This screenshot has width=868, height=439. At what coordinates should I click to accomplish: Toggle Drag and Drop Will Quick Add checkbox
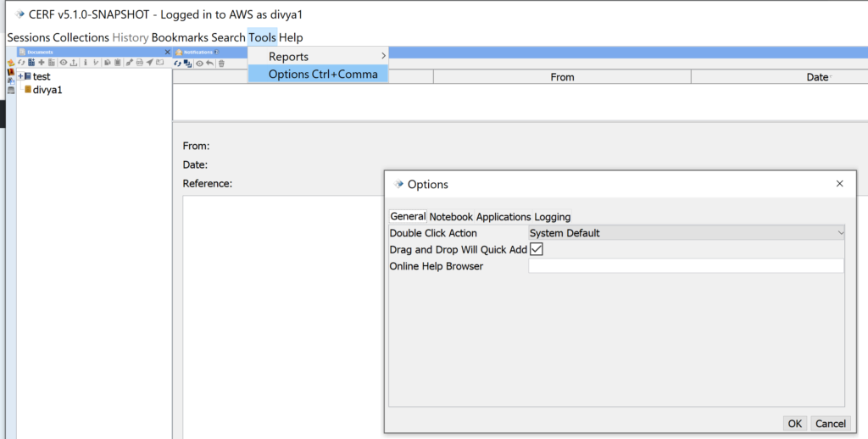tap(536, 249)
